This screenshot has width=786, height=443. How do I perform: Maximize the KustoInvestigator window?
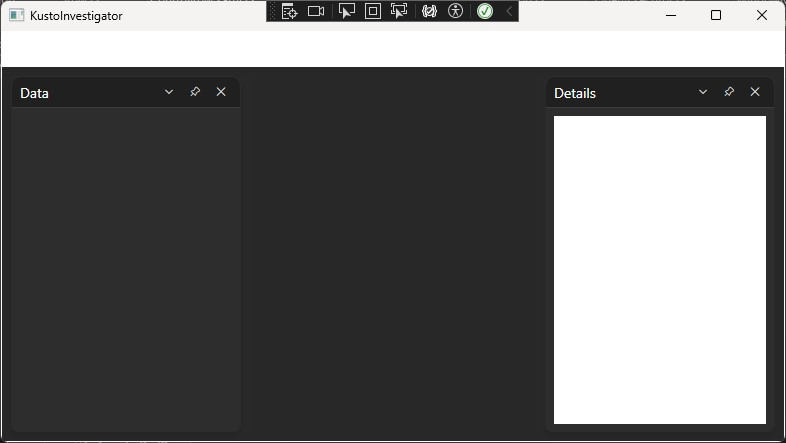pos(716,16)
